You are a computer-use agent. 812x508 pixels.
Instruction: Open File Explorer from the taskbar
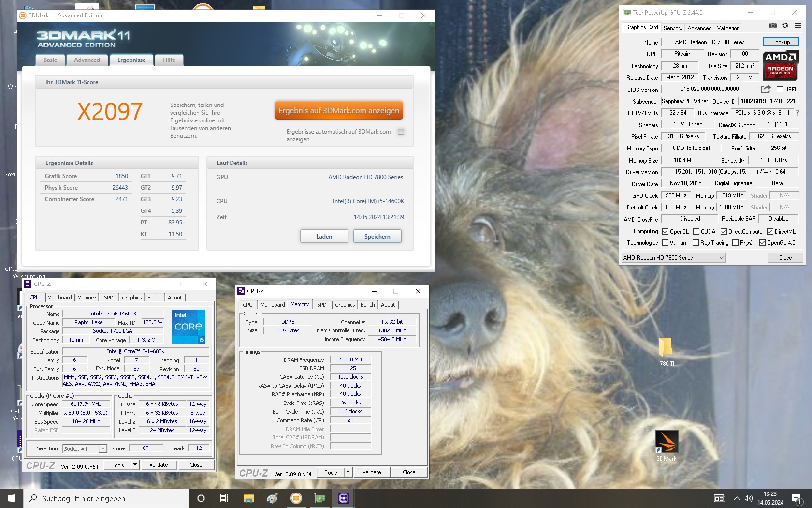click(x=248, y=498)
